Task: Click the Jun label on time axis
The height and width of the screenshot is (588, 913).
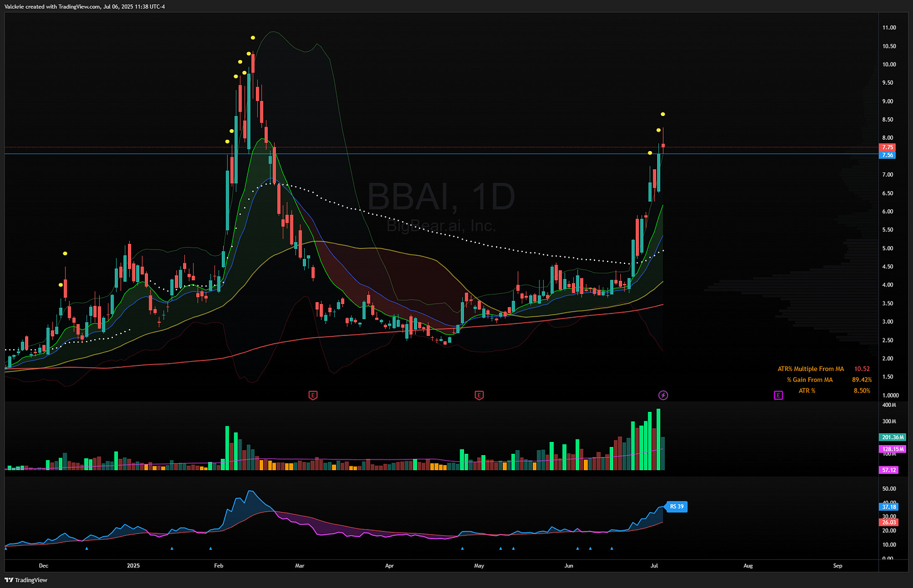Action: 569,565
